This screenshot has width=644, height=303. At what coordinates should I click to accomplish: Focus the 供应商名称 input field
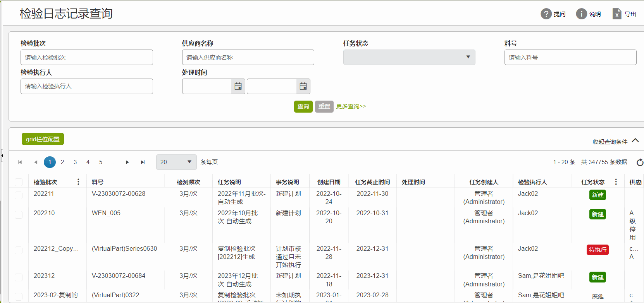click(x=248, y=57)
